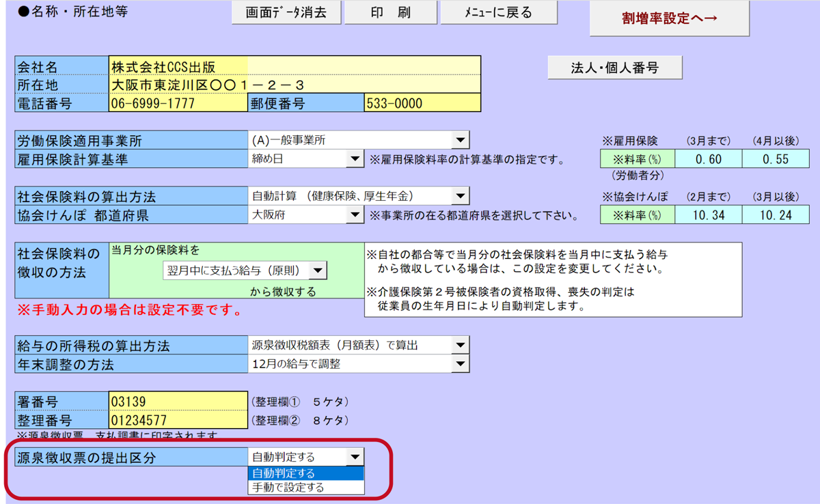Click メニューに戻る to return to menu
Image resolution: width=820 pixels, height=504 pixels.
click(x=499, y=13)
